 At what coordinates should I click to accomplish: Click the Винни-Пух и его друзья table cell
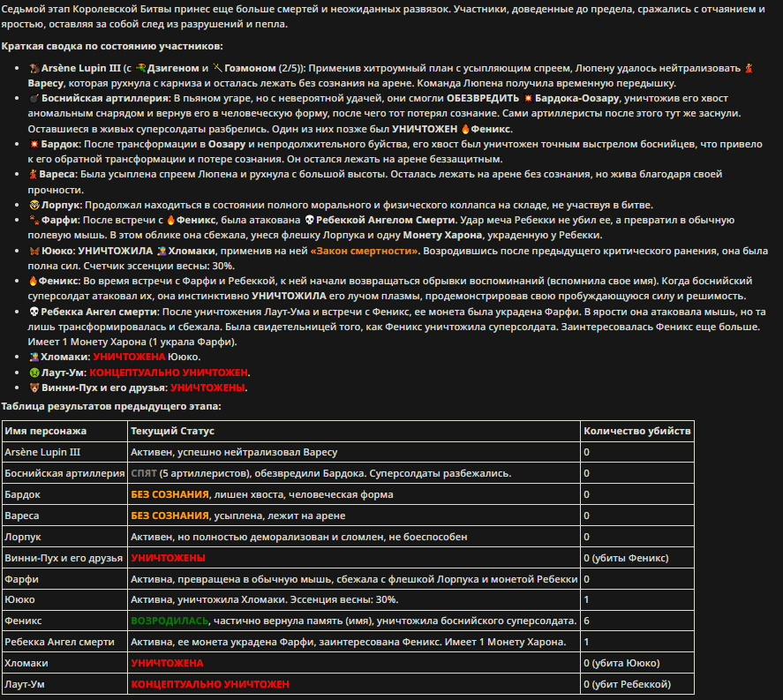click(x=65, y=558)
